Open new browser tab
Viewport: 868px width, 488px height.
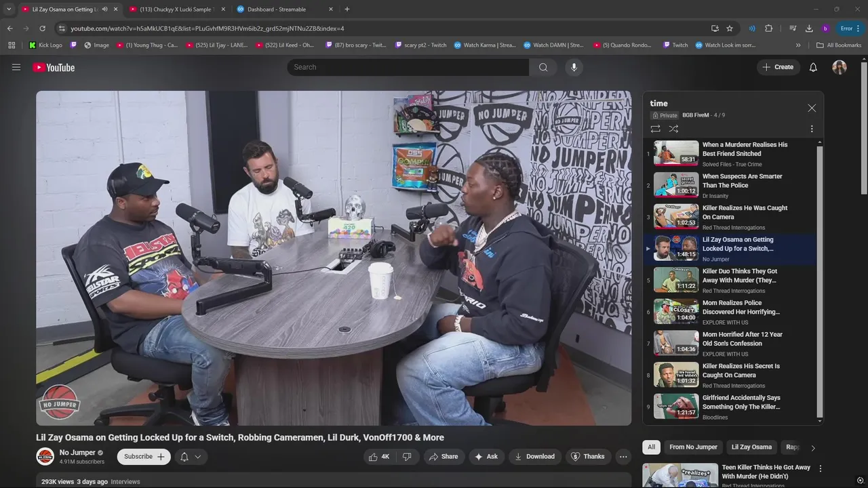[x=347, y=9]
